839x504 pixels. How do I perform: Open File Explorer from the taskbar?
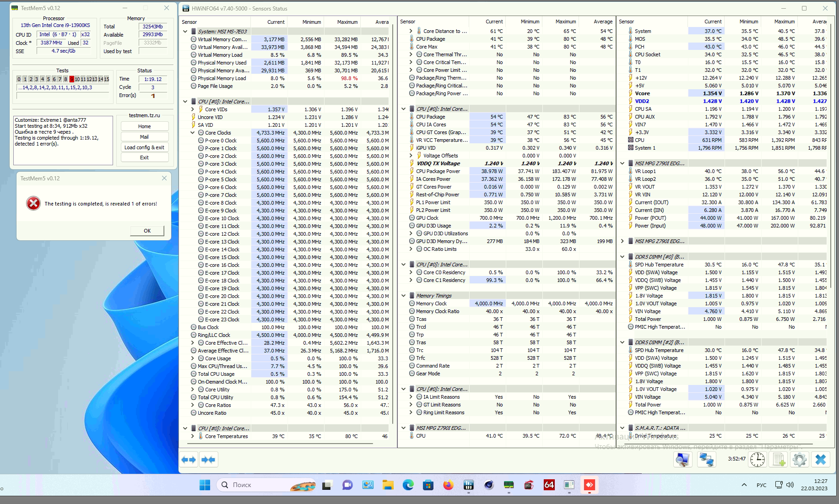[388, 485]
